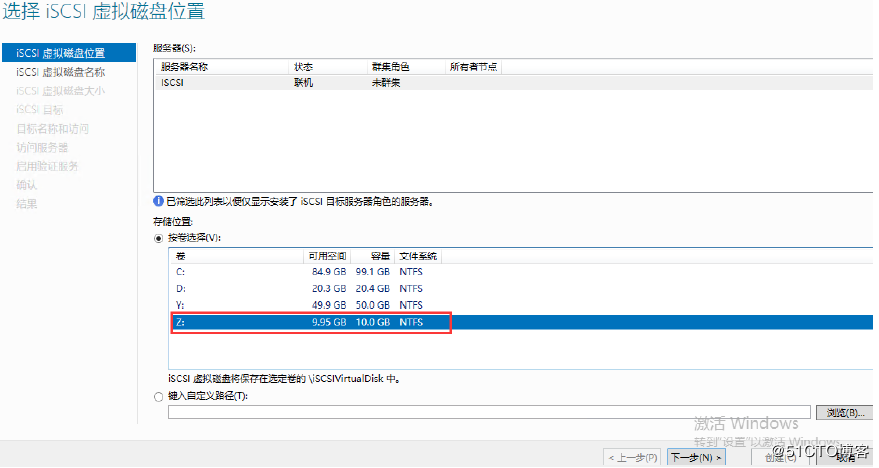
Task: Choose the 按卷选择 radio button
Action: pyautogui.click(x=159, y=238)
